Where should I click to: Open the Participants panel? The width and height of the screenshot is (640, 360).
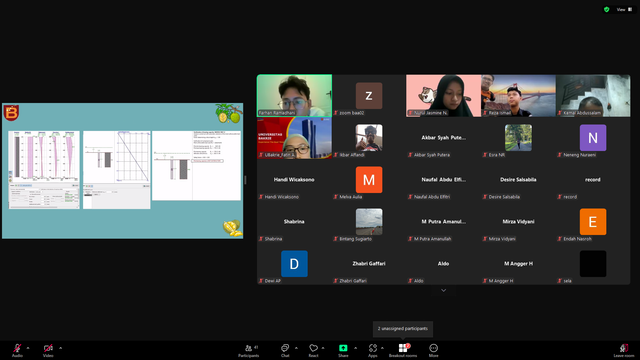(248, 350)
